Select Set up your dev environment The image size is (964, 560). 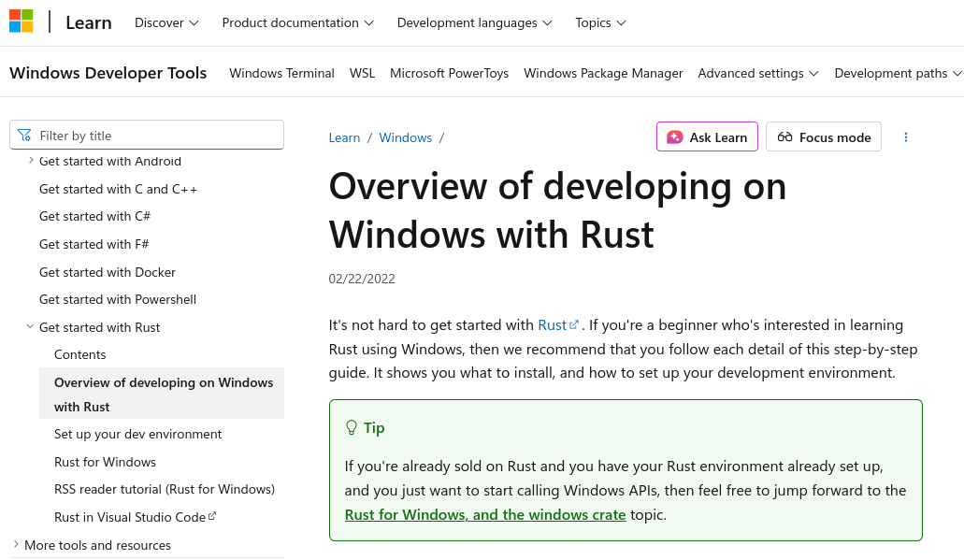(x=137, y=434)
